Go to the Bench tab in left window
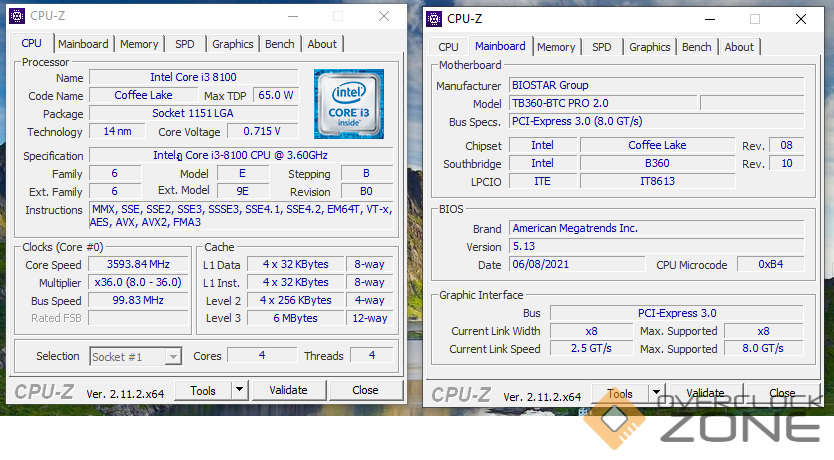834x460 pixels. click(x=280, y=44)
